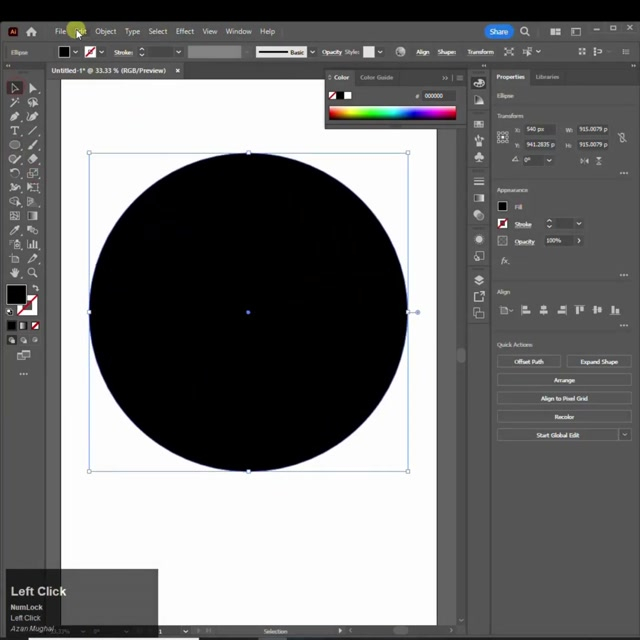Choose the Hand tool
This screenshot has width=640, height=640.
(15, 272)
